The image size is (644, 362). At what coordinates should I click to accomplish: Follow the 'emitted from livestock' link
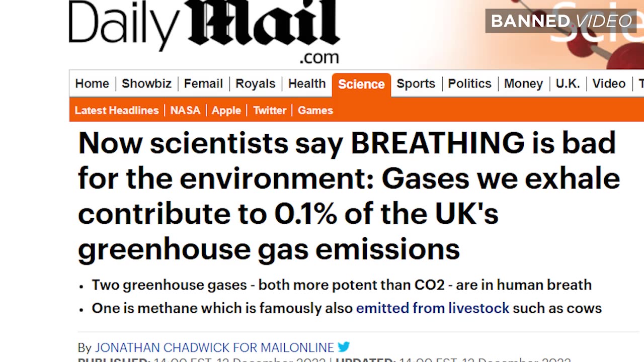(x=433, y=308)
